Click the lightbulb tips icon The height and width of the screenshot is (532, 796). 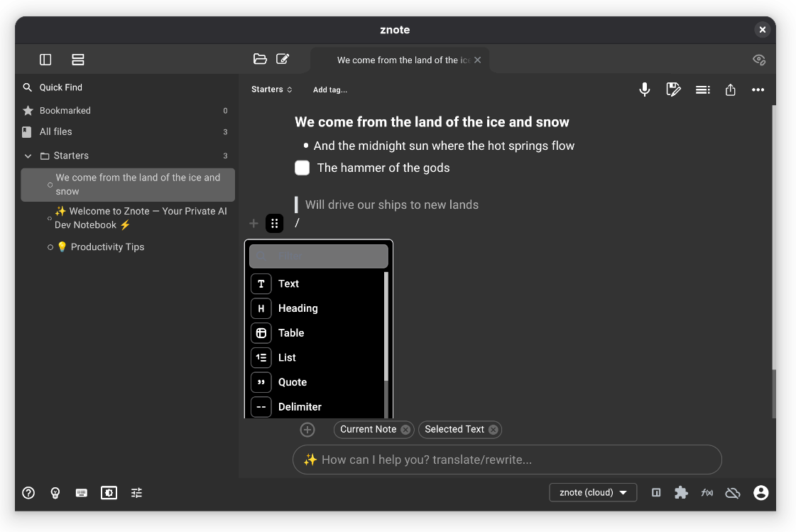[55, 492]
